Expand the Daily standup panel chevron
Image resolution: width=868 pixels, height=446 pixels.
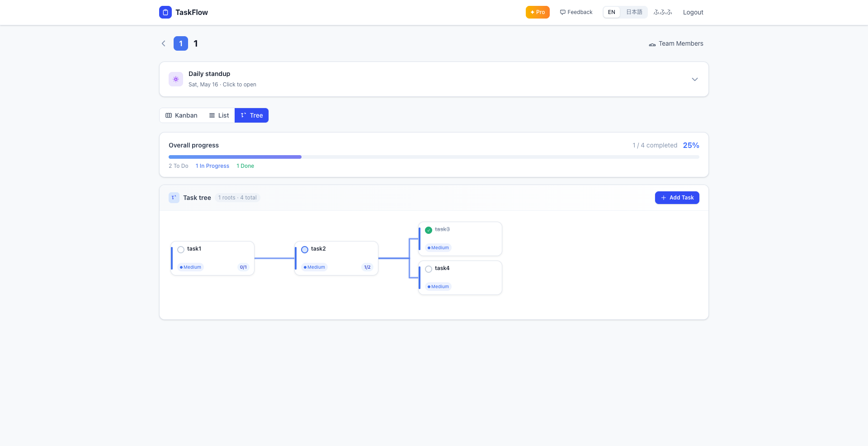[695, 79]
